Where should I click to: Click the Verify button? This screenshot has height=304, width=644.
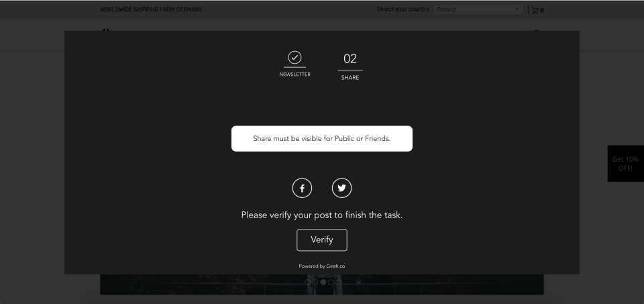pos(321,240)
